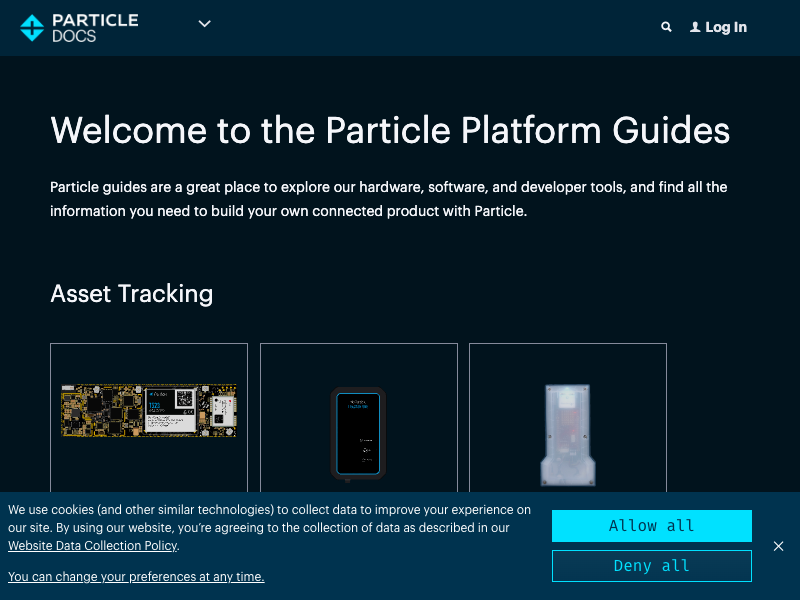Click the Log In link
The height and width of the screenshot is (600, 800).
click(x=718, y=27)
